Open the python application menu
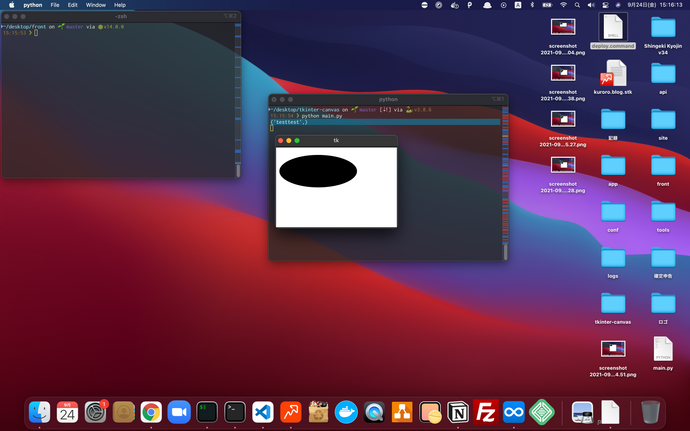690x431 pixels. (x=33, y=5)
